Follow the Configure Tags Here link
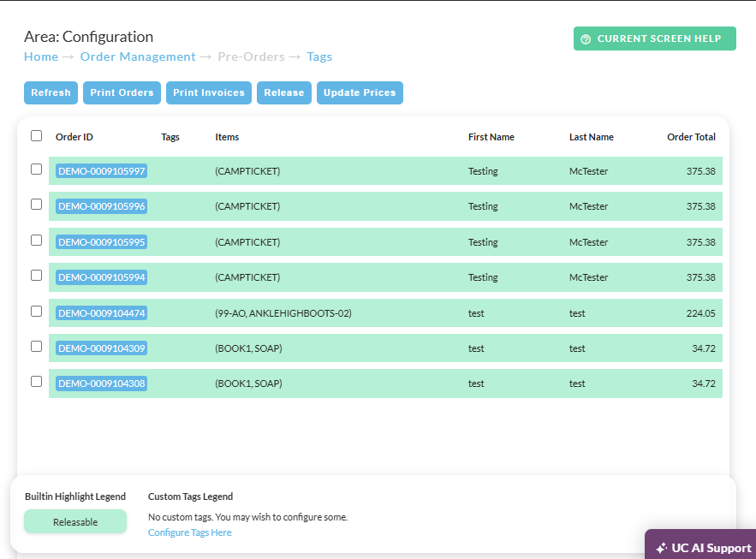756x559 pixels. 189,532
